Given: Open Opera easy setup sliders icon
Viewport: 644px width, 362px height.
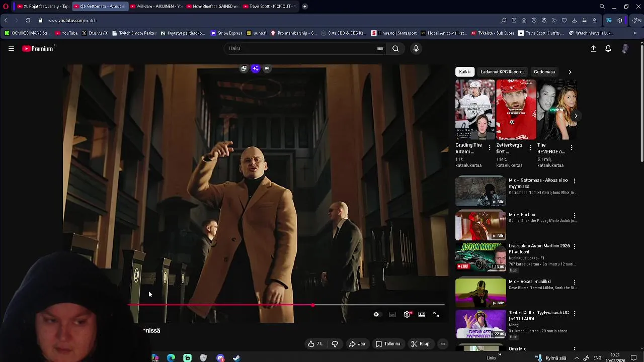Looking at the screenshot, I should [584, 21].
